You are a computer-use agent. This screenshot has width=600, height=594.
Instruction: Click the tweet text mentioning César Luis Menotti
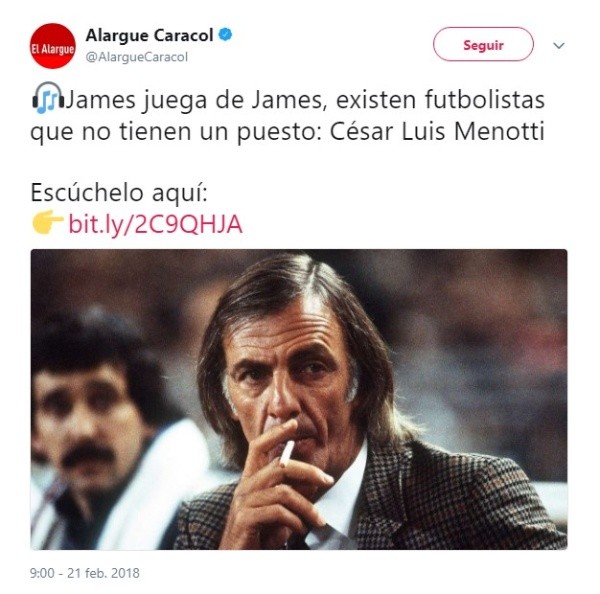coord(287,115)
